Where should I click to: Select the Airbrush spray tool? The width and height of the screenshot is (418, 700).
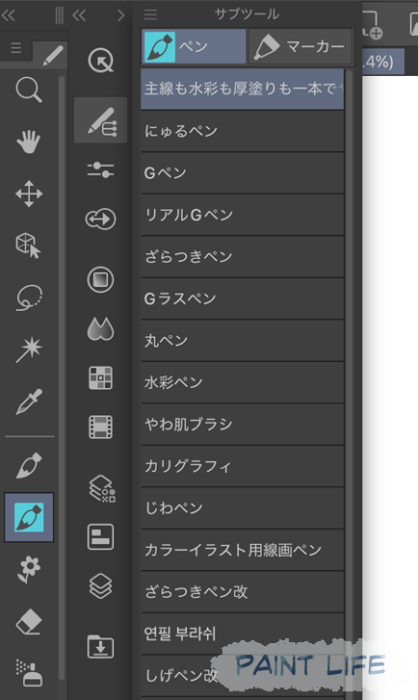(x=29, y=673)
